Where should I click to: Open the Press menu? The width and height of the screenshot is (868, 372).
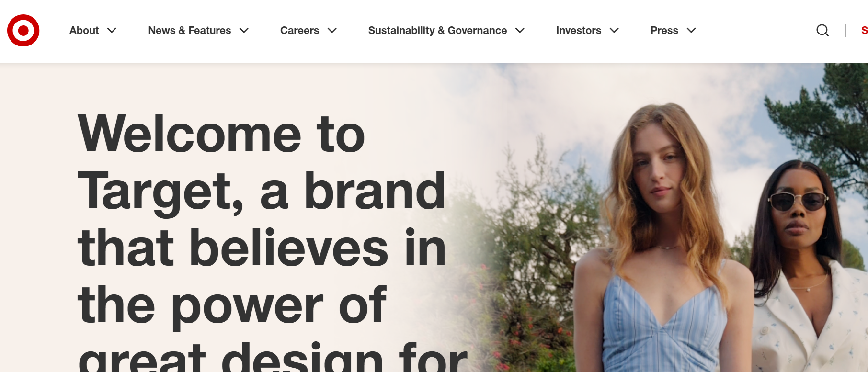click(664, 30)
